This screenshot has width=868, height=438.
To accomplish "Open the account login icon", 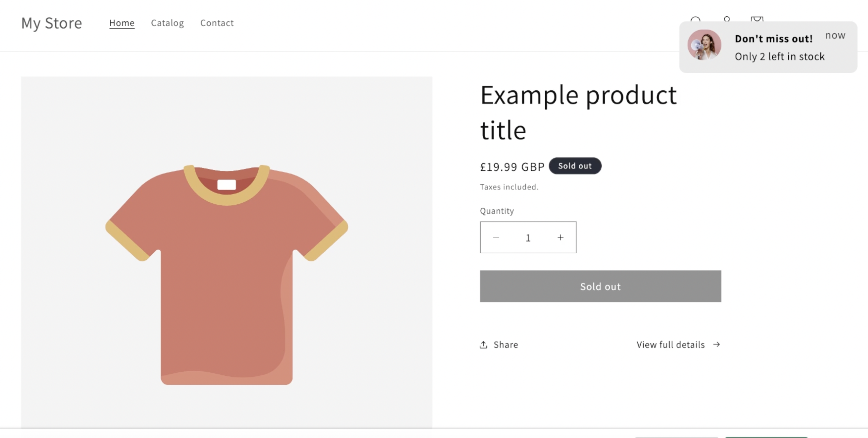I will (x=727, y=19).
